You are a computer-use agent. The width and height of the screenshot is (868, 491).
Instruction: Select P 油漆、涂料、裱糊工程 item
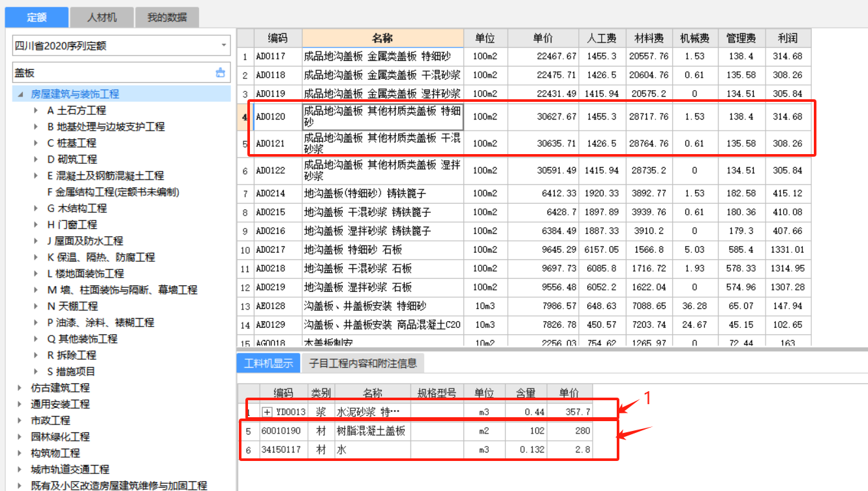pyautogui.click(x=101, y=323)
